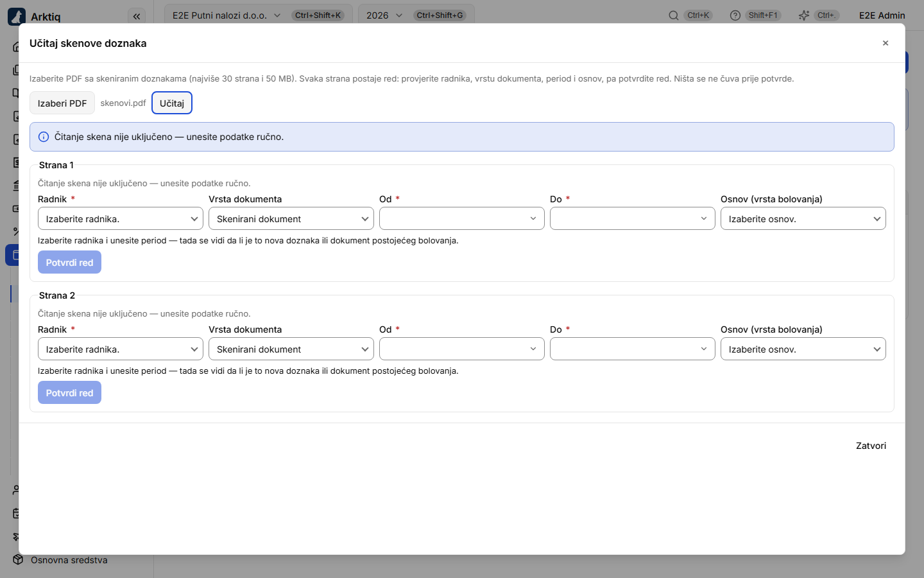Click the Osnovna sredstva box icon
924x578 pixels.
(18, 560)
